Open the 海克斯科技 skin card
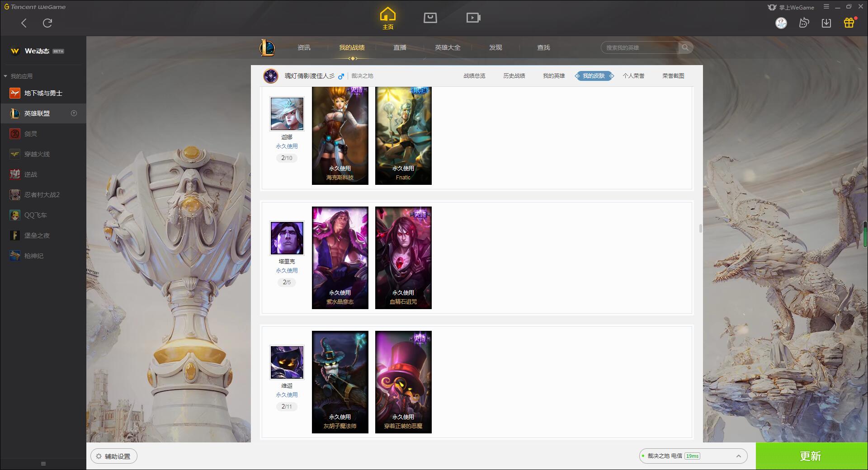 340,136
